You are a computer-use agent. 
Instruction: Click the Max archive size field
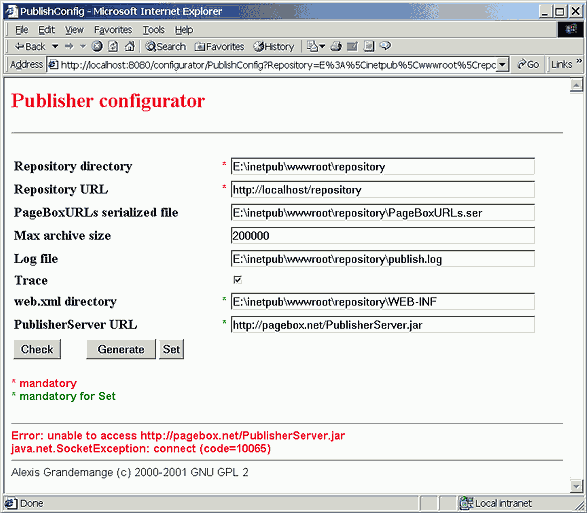[x=383, y=236]
